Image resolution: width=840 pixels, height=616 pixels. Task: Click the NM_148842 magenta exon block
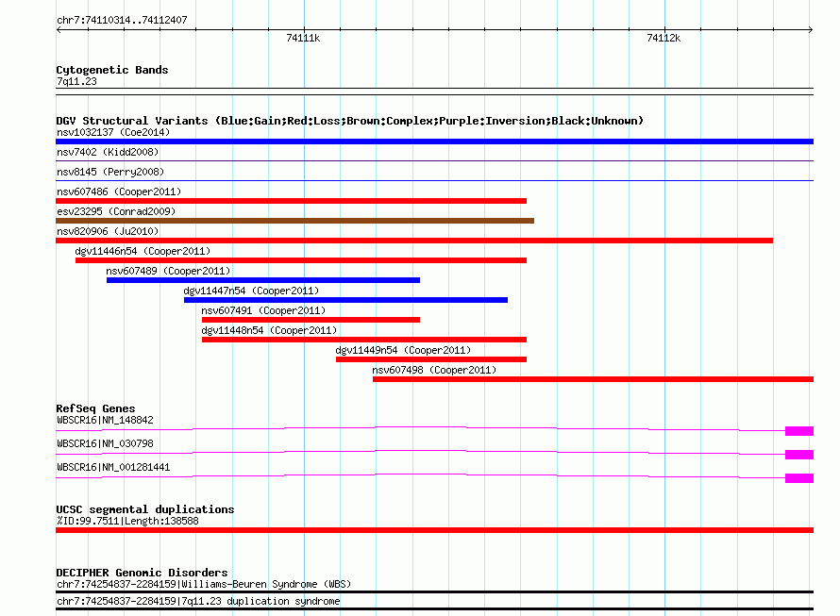[x=799, y=431]
